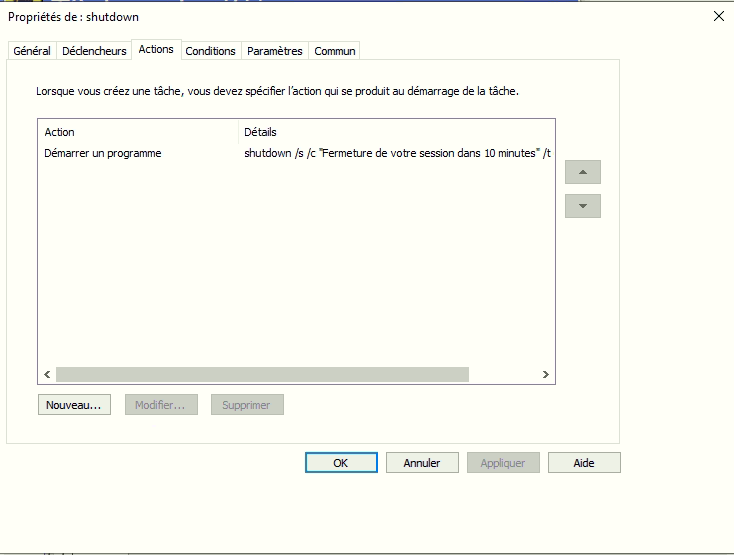Confirm changes with the OK button

[x=341, y=463]
